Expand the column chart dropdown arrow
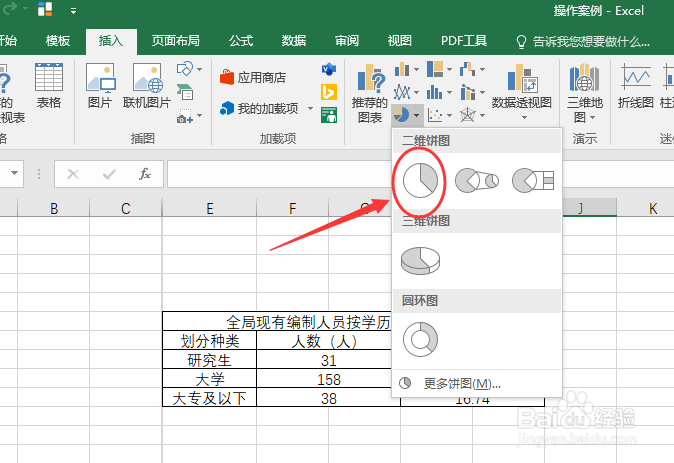This screenshot has width=674, height=463. (x=416, y=69)
